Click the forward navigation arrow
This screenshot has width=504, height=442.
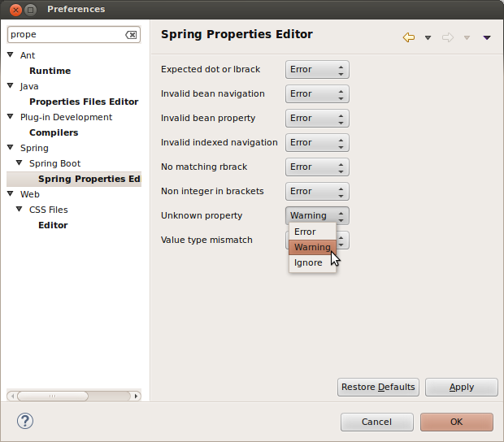pos(448,37)
